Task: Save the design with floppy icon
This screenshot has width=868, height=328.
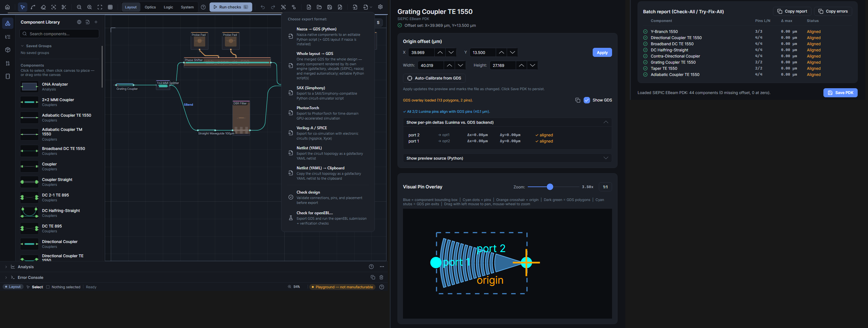Action: click(330, 7)
